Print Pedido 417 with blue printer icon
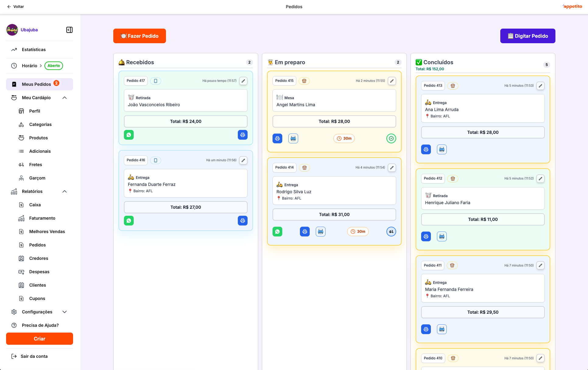Viewport: 588px width, 370px height. [243, 135]
